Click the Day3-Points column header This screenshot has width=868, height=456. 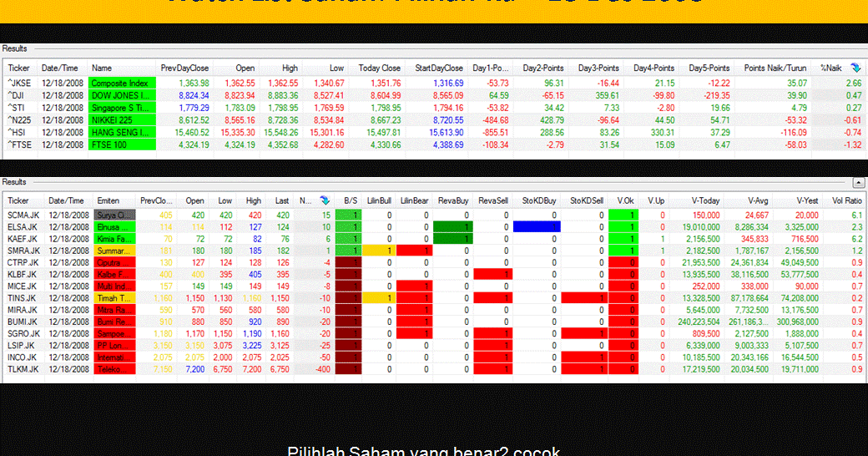point(598,68)
